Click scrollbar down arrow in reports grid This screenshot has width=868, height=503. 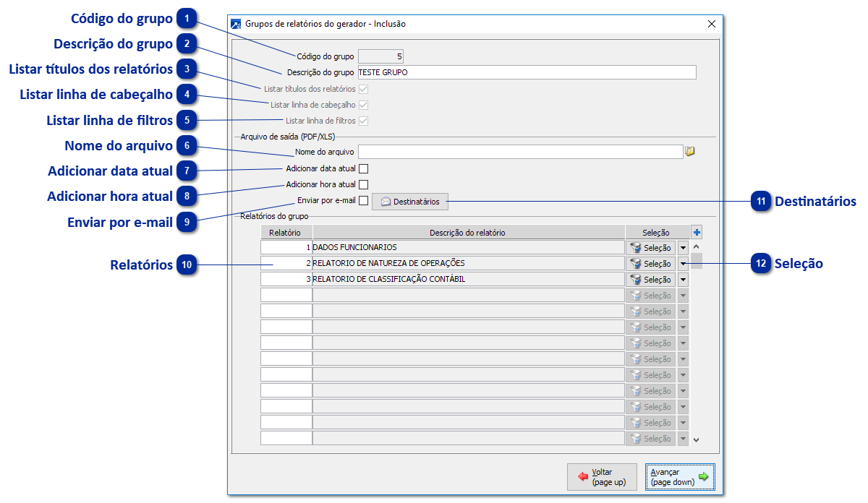tap(697, 439)
